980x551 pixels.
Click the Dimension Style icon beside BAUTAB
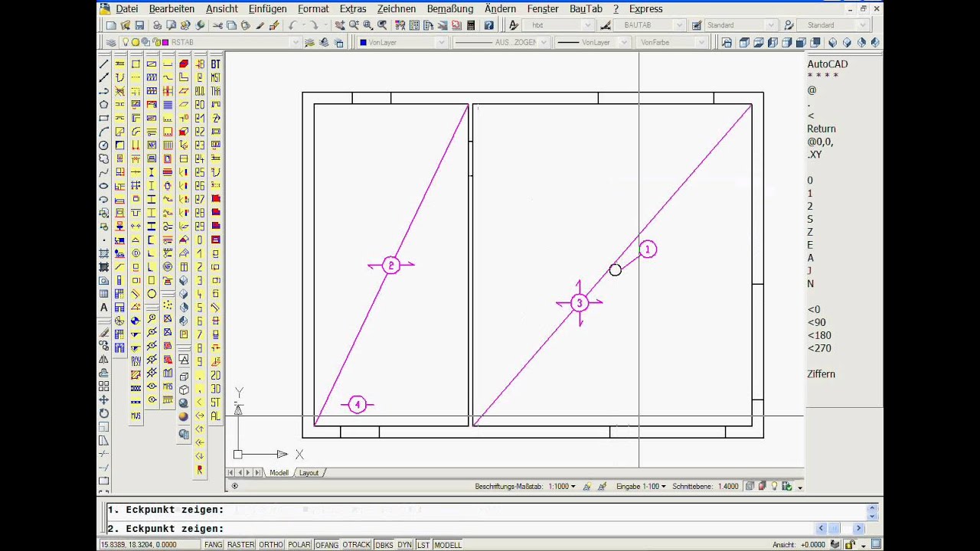pos(605,25)
